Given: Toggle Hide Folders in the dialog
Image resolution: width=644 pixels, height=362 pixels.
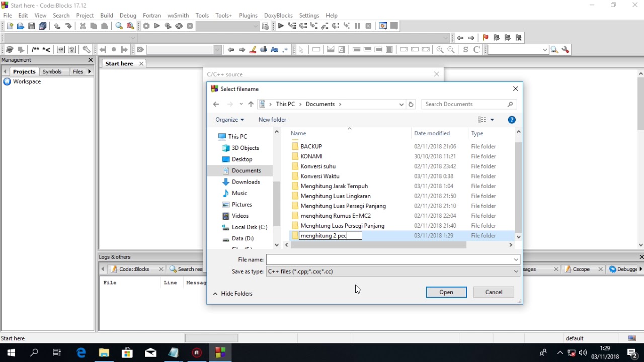Looking at the screenshot, I should click(232, 294).
